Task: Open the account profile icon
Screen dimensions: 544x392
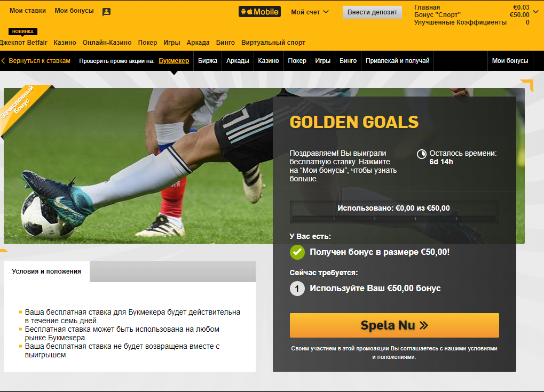Action: click(x=107, y=12)
